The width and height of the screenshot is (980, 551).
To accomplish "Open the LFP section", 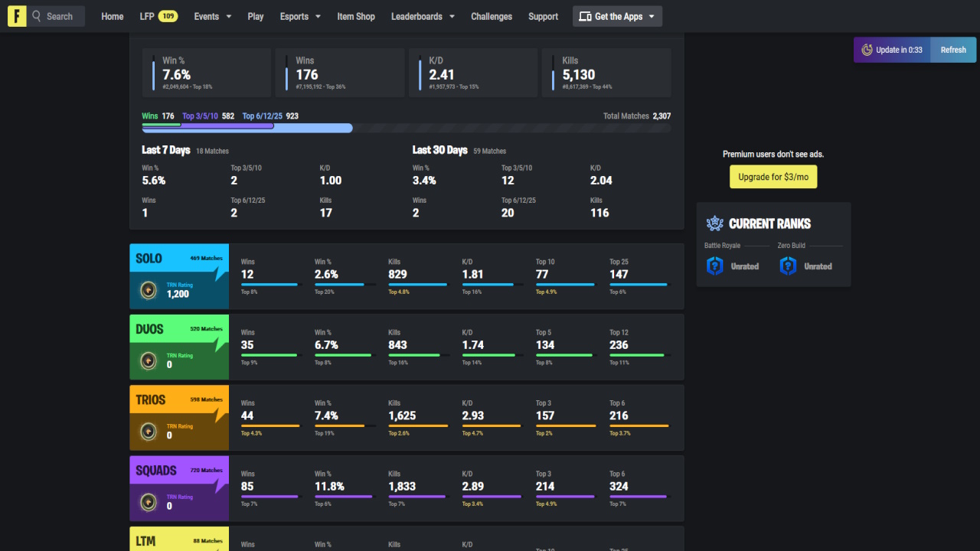I will click(147, 16).
